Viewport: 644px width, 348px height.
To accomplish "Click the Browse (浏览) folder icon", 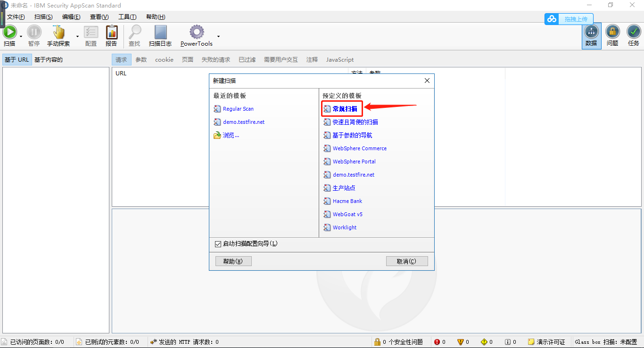I will pos(217,135).
